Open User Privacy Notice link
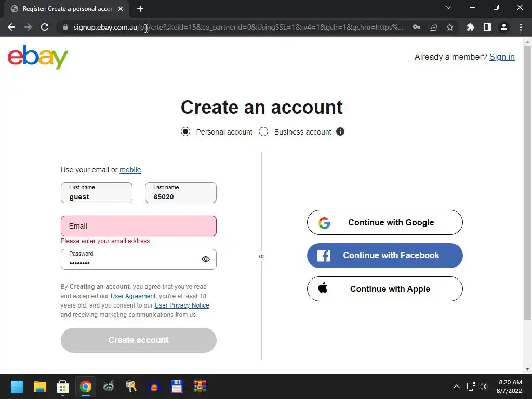The height and width of the screenshot is (399, 532). point(182,305)
